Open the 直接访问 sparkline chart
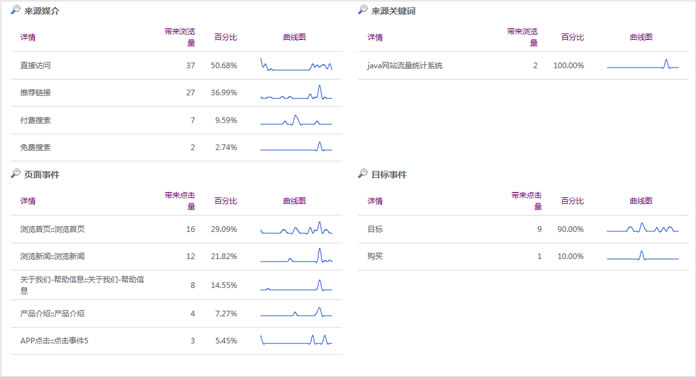Viewport: 696px width, 377px height. 296,65
